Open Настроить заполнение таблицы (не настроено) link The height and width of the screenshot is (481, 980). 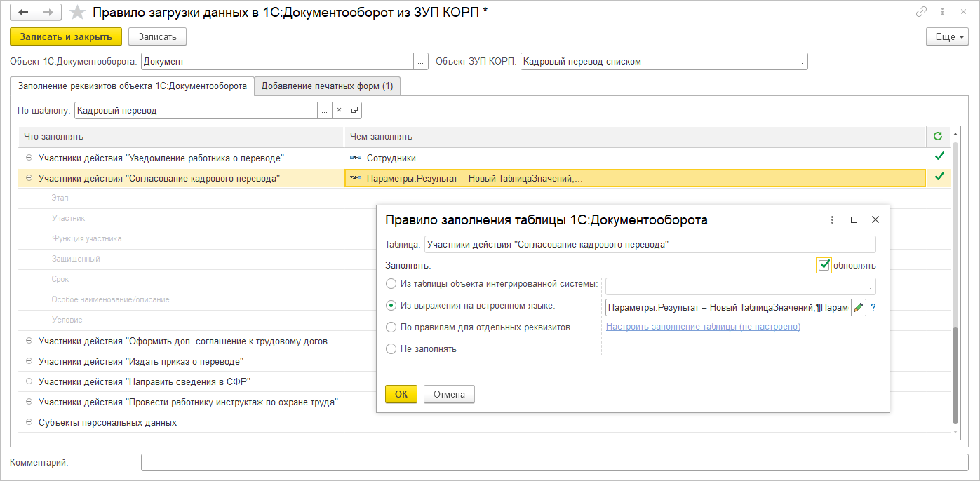pyautogui.click(x=703, y=327)
